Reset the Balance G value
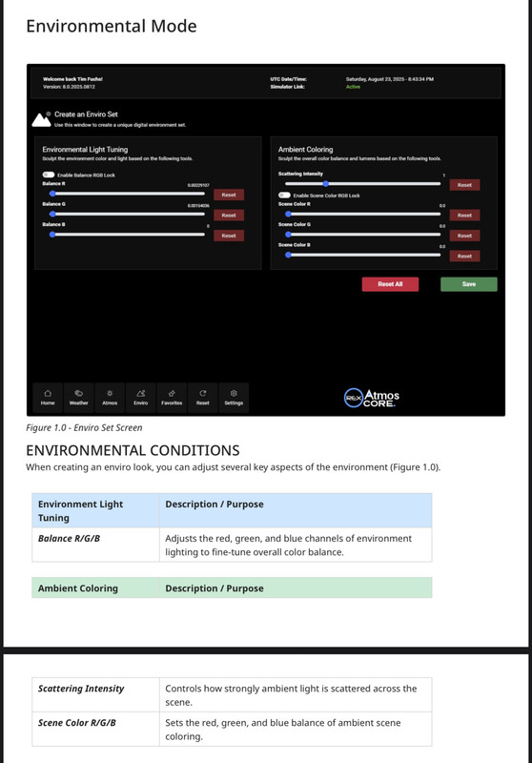This screenshot has width=532, height=763. tap(229, 216)
